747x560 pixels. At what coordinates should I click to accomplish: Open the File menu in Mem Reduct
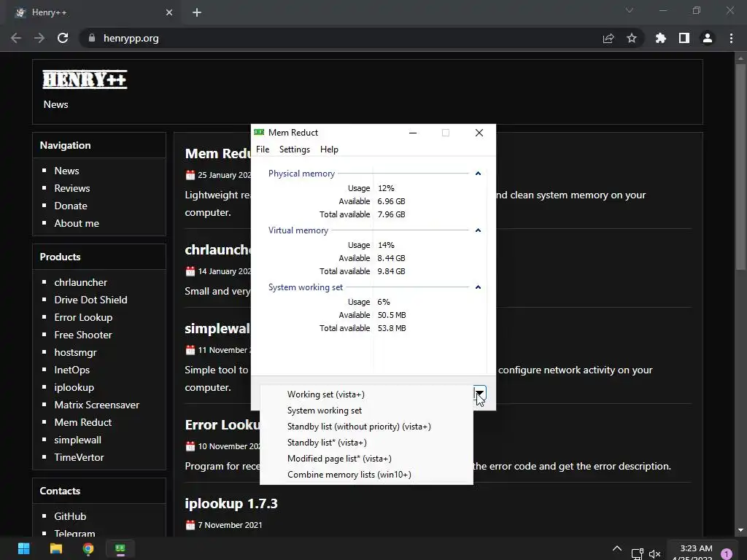(x=263, y=149)
